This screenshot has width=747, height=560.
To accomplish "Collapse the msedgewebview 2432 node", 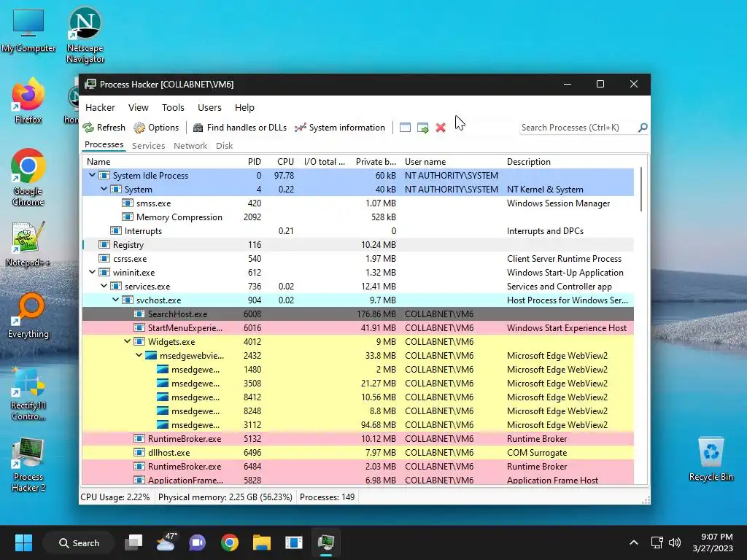I will tap(139, 355).
